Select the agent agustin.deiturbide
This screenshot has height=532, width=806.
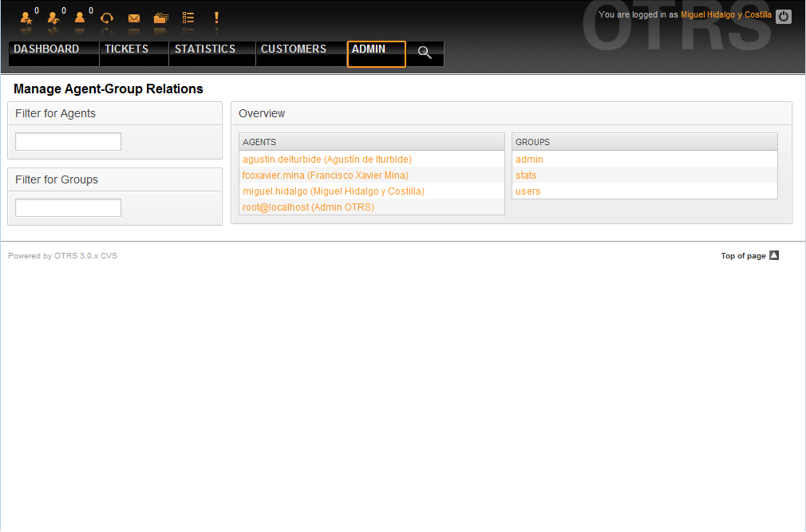coord(326,160)
